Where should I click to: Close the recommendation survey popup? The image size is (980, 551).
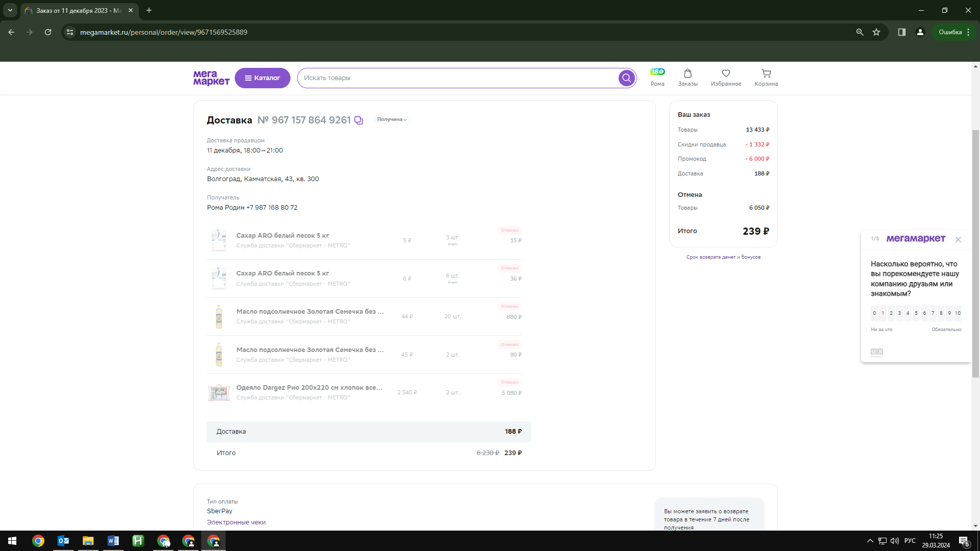click(x=958, y=239)
